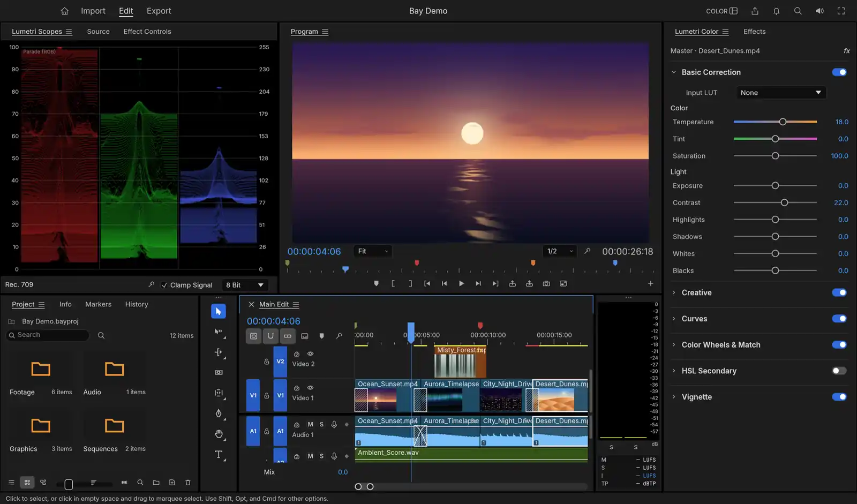Add timeline marker icon

[321, 336]
